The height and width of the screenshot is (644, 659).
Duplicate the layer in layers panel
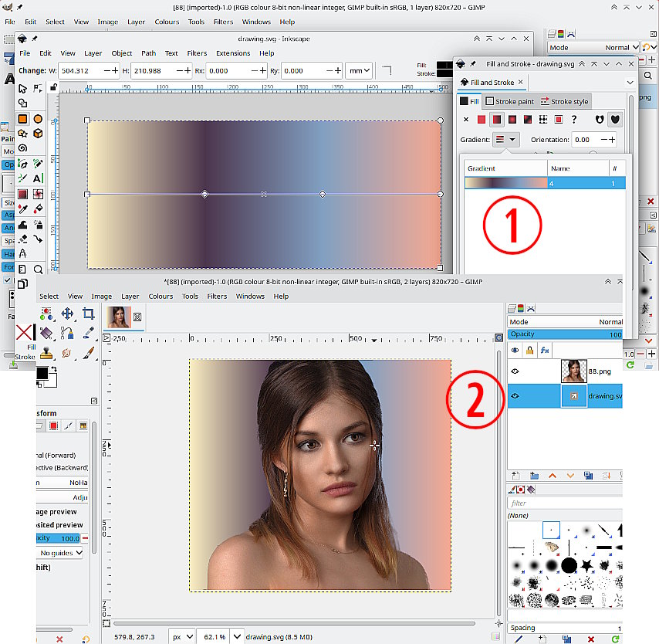[x=588, y=476]
